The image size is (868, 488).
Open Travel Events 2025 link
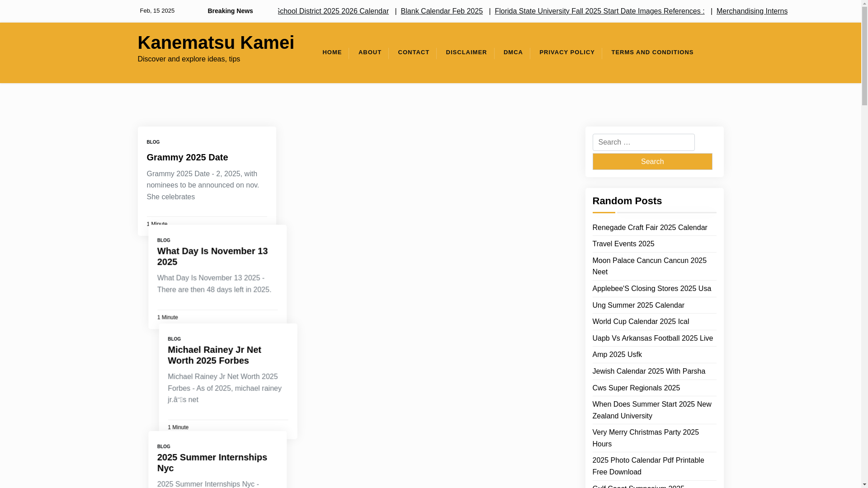pyautogui.click(x=623, y=244)
